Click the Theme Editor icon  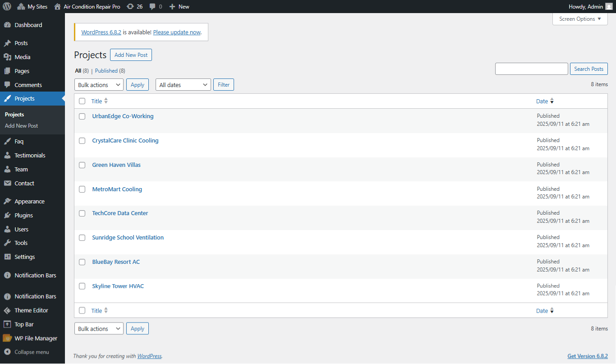(7, 310)
